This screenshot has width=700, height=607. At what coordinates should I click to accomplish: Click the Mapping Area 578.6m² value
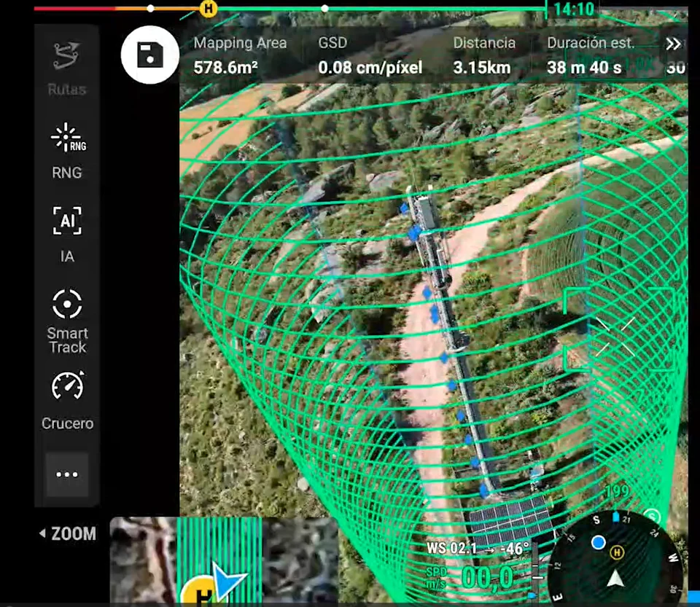(x=225, y=68)
